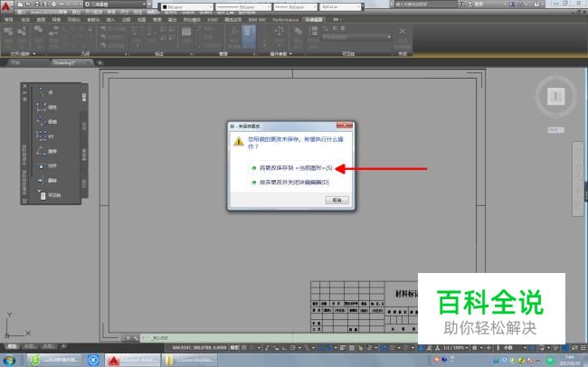Open the ByLayer linetype dropdown
Image resolution: width=588 pixels, height=367 pixels.
point(243,6)
